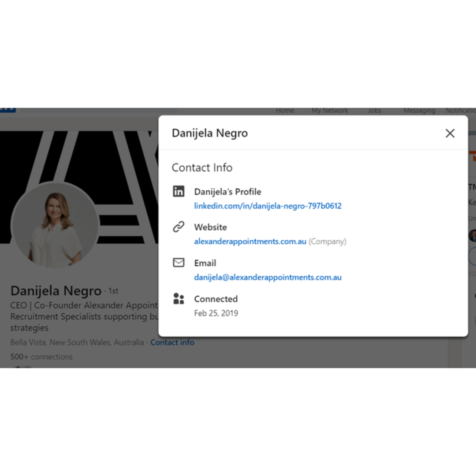
Task: Click the envelope icon beside Email
Action: pyautogui.click(x=178, y=263)
